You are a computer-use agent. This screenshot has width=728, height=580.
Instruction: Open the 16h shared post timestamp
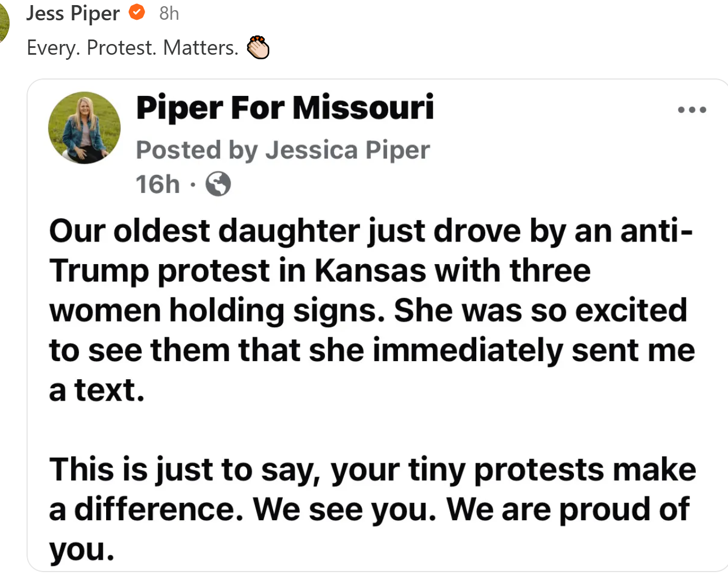157,184
